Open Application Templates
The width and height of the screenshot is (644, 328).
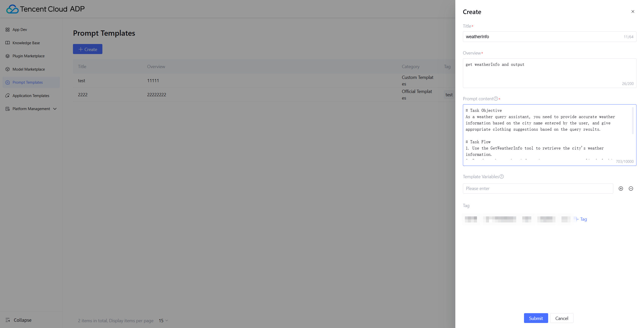pyautogui.click(x=30, y=96)
